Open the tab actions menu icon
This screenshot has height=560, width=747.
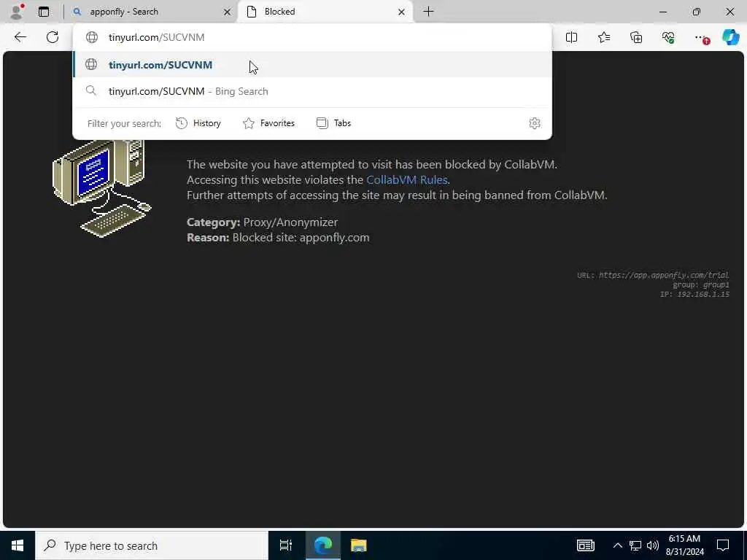click(44, 12)
